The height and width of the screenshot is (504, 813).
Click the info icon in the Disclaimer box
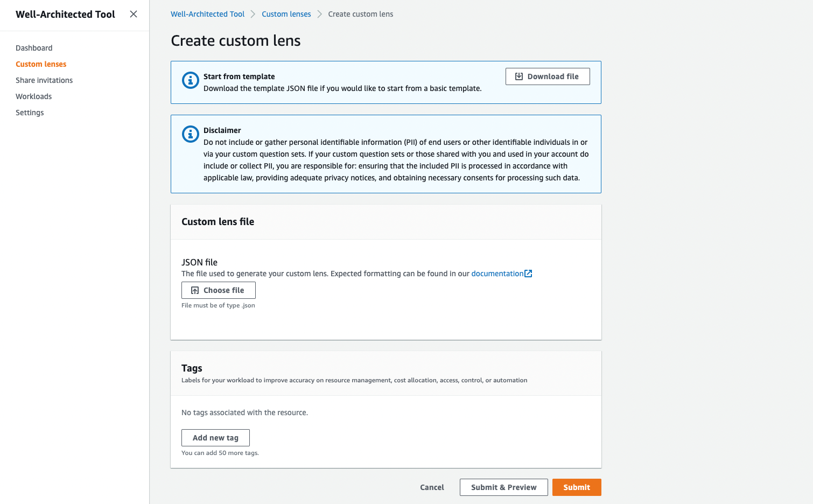190,134
